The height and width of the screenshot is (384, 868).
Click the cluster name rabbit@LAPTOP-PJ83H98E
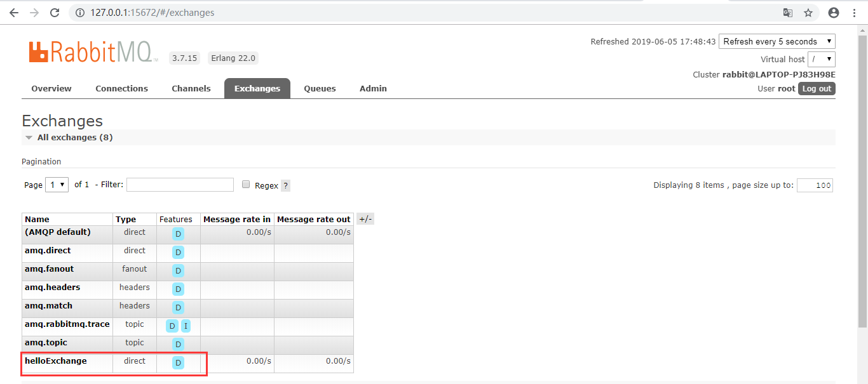[x=779, y=74]
